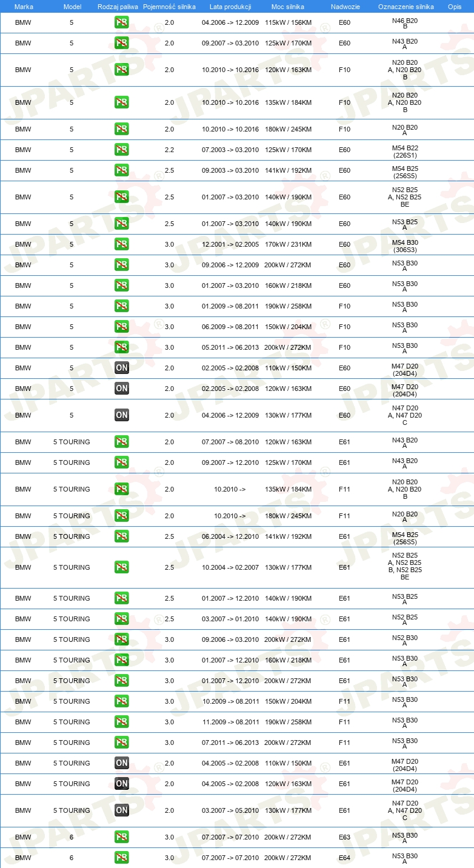Click diesel ON icon in E60 110kW / 150KM row

[x=122, y=368]
